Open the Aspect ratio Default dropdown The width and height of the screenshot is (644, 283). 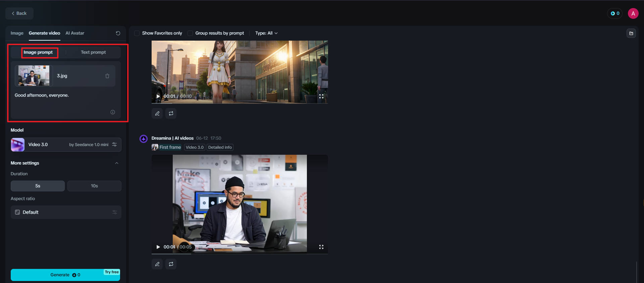tap(66, 212)
